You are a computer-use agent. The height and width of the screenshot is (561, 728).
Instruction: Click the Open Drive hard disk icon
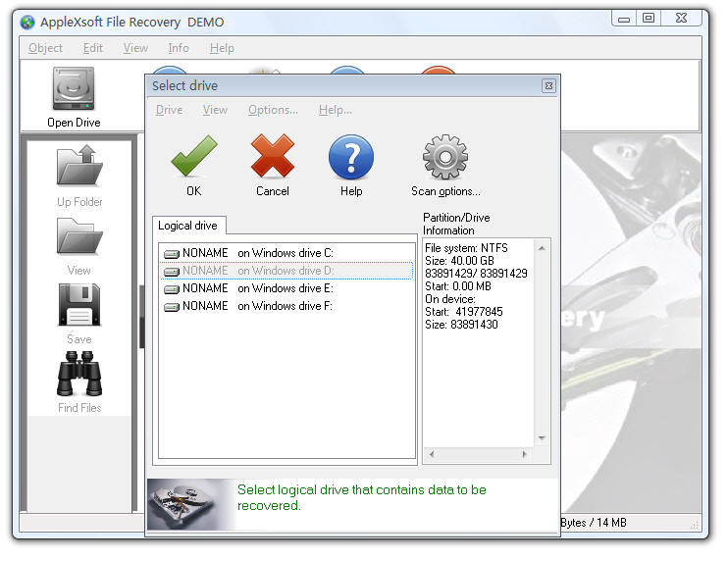click(x=74, y=88)
